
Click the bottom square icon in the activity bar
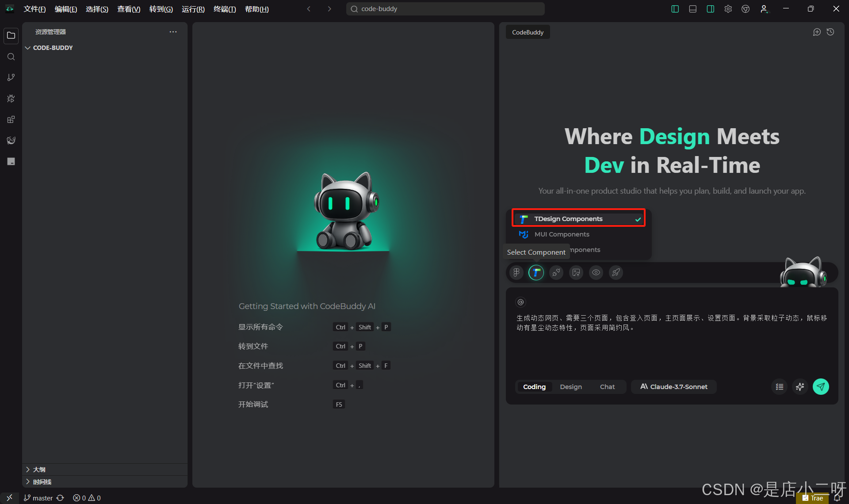click(x=11, y=161)
